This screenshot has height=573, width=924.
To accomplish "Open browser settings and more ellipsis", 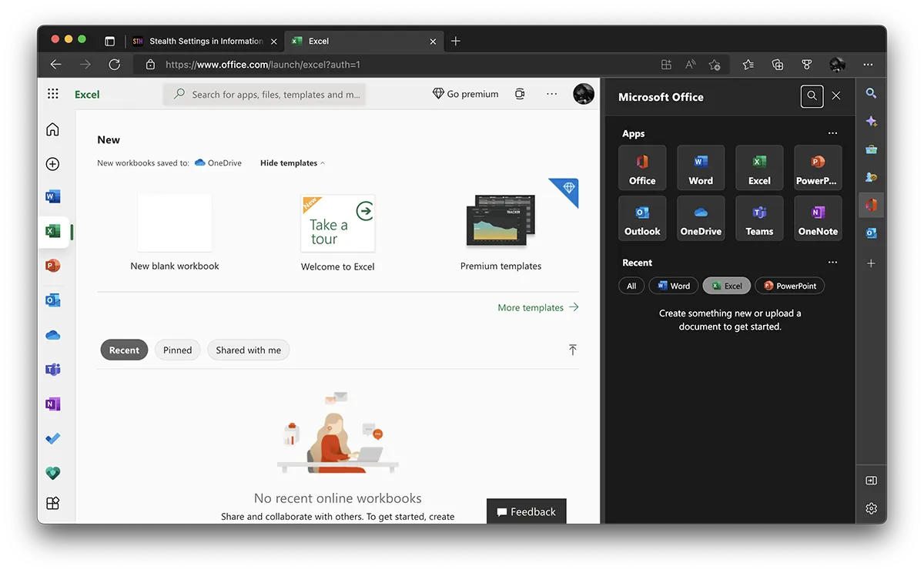I will (869, 65).
